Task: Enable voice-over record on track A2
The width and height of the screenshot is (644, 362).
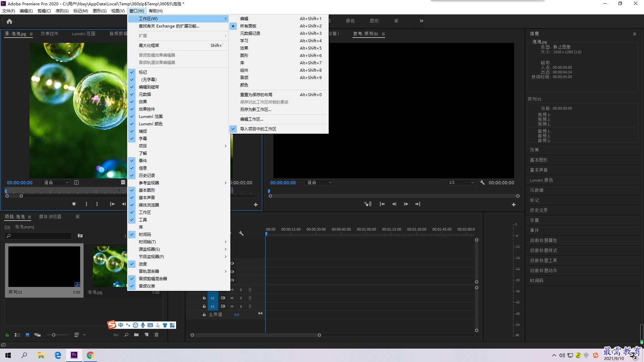Action: (250, 298)
